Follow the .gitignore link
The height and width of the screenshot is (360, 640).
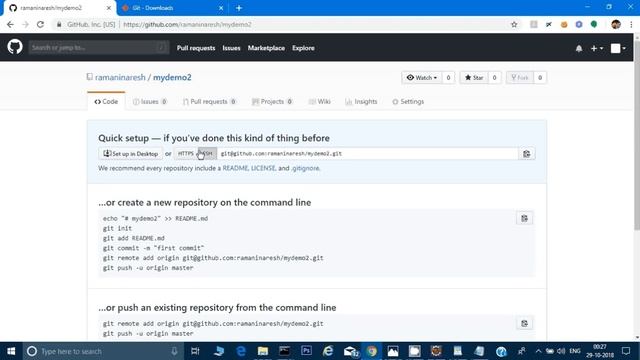[305, 168]
